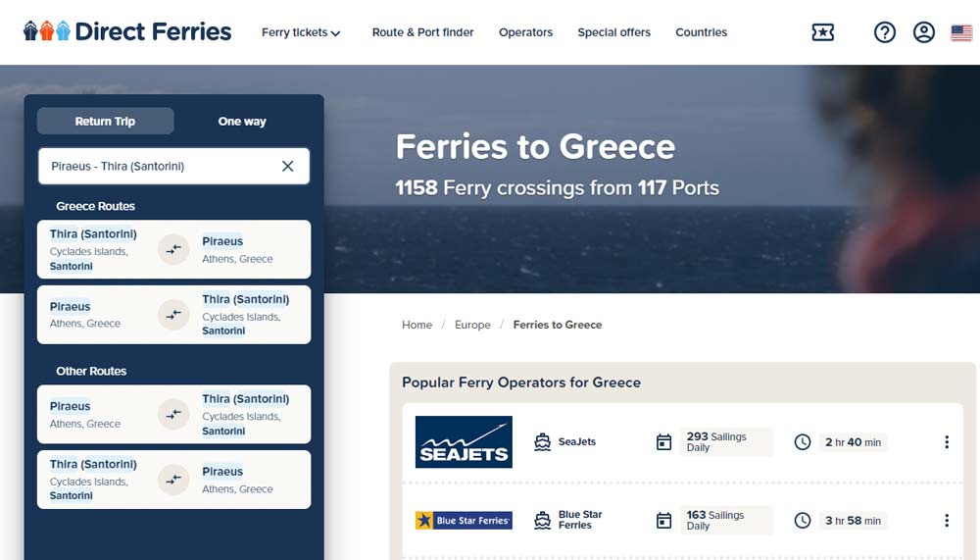The height and width of the screenshot is (560, 980).
Task: Expand the Ferry tickets dropdown menu
Action: click(301, 32)
